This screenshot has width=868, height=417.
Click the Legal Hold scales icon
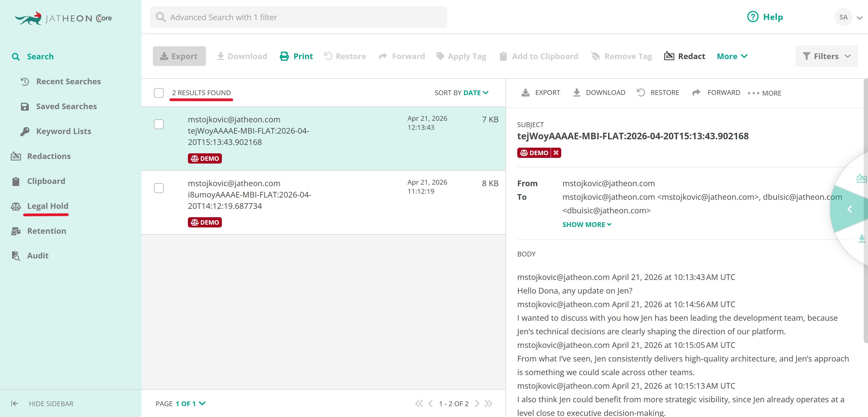[x=16, y=206]
